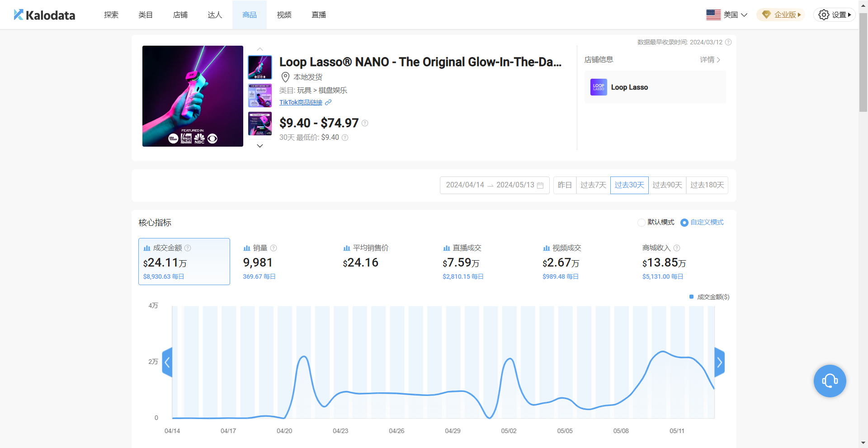Open 详情 store details link
The width and height of the screenshot is (868, 448).
click(710, 60)
